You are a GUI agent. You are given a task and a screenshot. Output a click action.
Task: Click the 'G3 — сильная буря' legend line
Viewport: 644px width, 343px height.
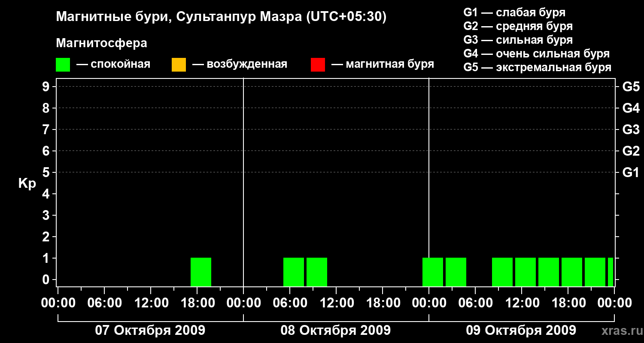click(x=518, y=40)
